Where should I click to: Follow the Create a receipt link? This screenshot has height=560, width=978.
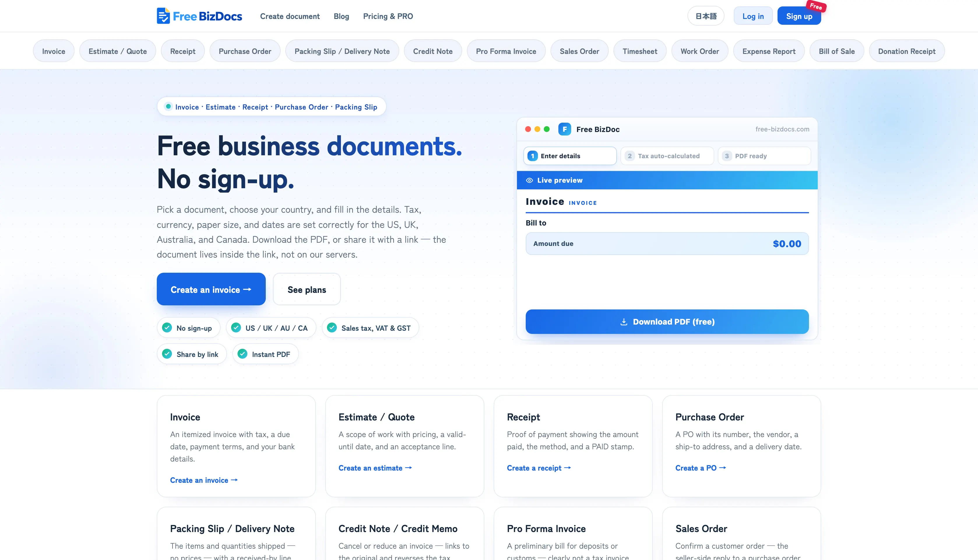click(539, 468)
